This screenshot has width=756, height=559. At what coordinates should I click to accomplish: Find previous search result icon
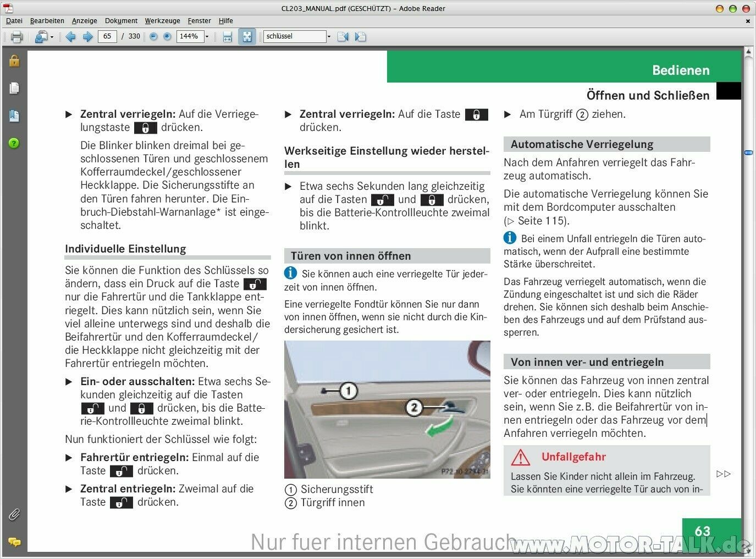click(x=343, y=37)
